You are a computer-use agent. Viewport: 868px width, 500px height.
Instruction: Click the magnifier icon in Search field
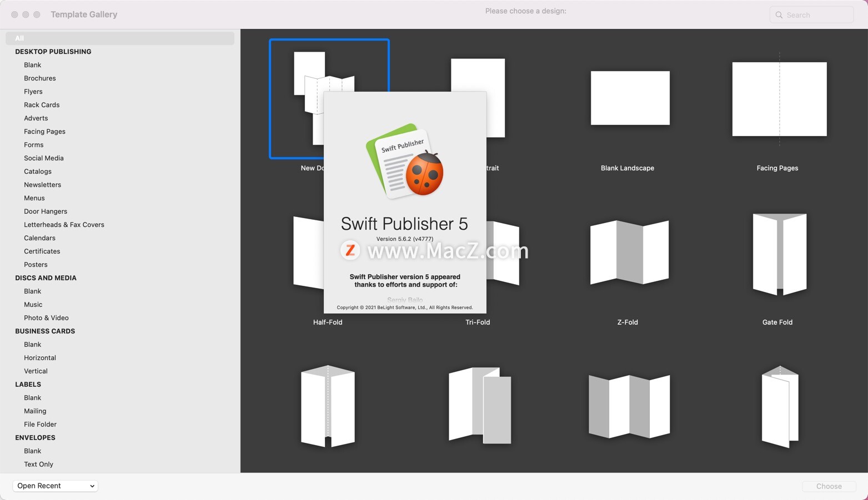(x=779, y=15)
